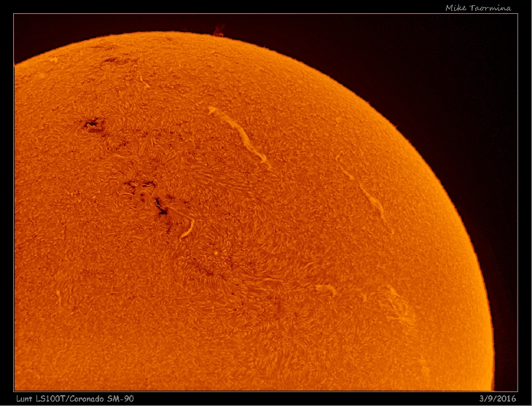Click the bright plage region at lower right
The image size is (532, 406).
pos(397,305)
